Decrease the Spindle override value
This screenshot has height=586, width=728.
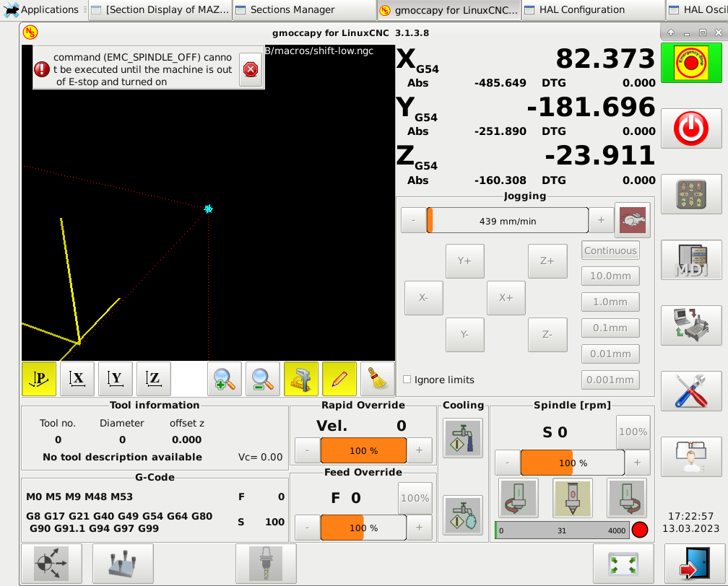tap(507, 463)
